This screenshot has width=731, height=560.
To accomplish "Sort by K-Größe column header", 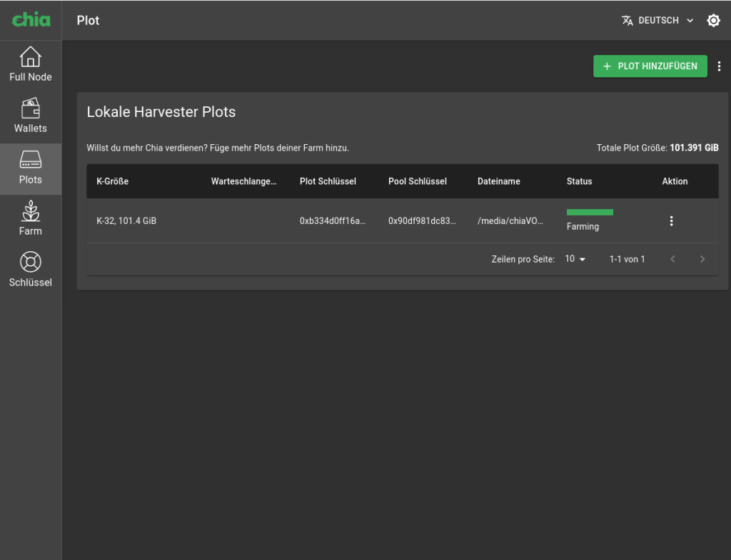I will point(113,181).
